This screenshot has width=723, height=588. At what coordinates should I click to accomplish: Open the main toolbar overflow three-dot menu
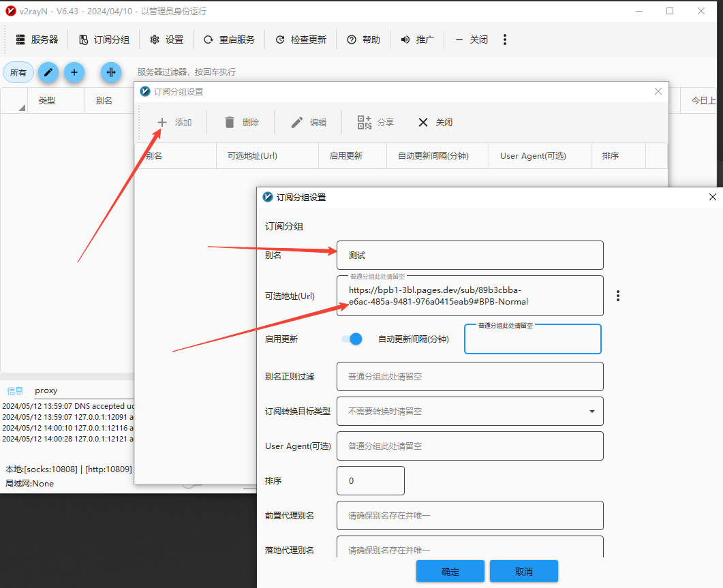pos(505,40)
